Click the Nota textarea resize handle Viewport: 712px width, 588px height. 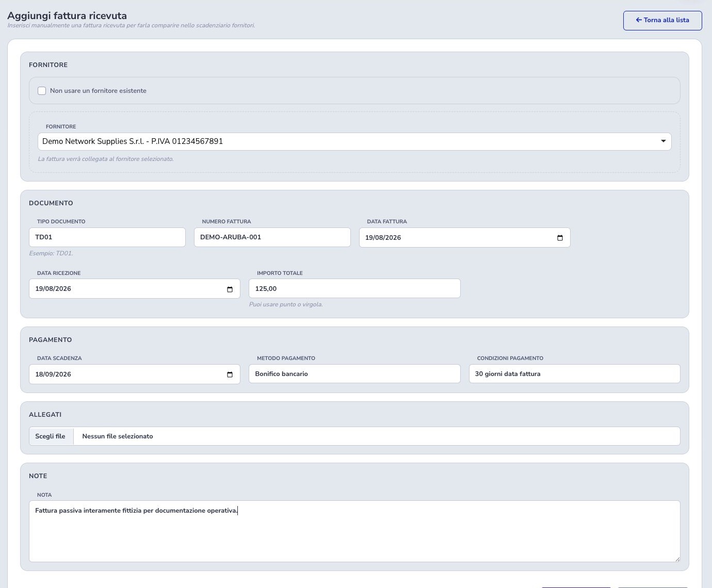677,559
